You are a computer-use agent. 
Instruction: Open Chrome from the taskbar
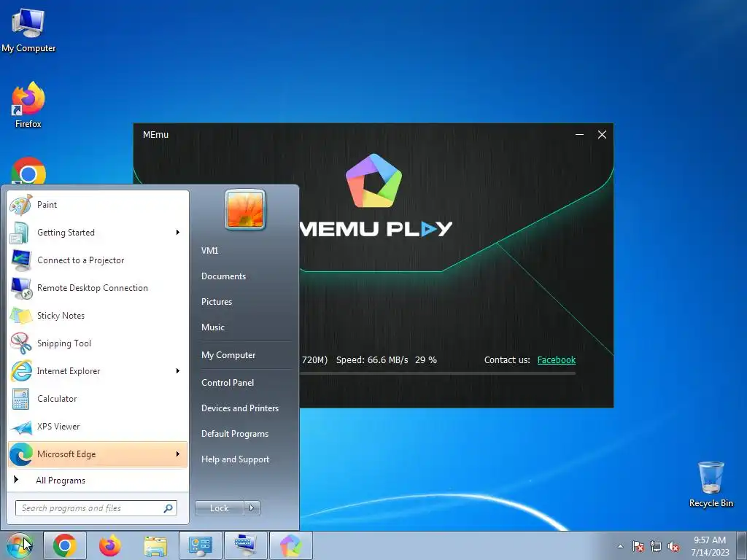pyautogui.click(x=65, y=545)
